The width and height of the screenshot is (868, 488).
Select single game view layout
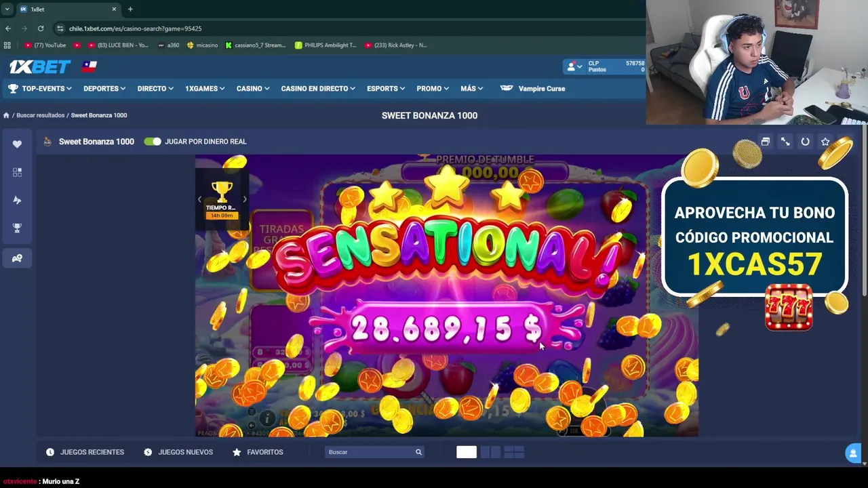click(x=467, y=452)
